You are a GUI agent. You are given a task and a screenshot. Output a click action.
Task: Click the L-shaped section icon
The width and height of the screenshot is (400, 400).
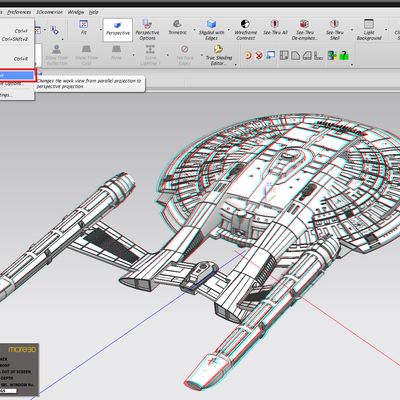click(x=319, y=55)
